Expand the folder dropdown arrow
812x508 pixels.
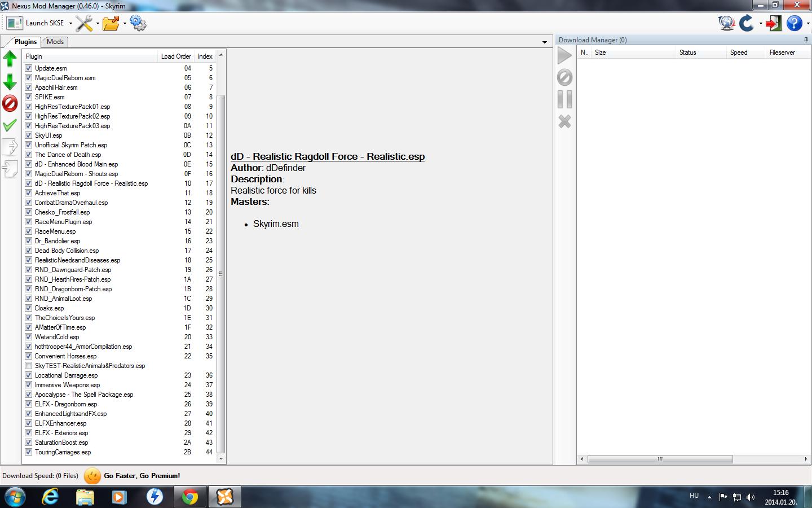125,24
